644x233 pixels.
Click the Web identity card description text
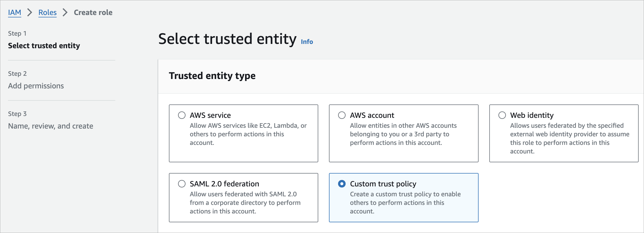pos(570,138)
